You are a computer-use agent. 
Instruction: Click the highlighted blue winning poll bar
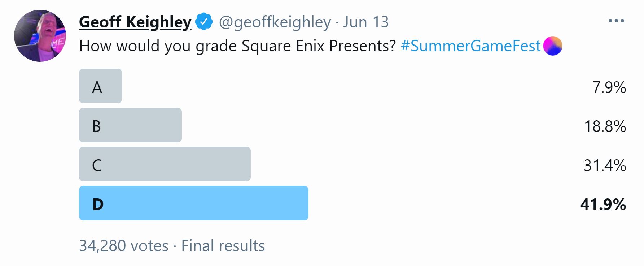[x=193, y=203]
